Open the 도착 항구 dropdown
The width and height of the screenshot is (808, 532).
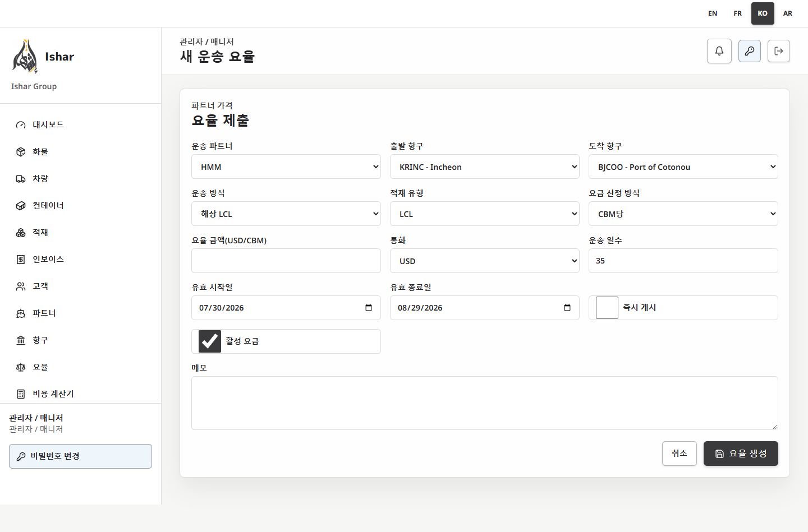pos(683,166)
